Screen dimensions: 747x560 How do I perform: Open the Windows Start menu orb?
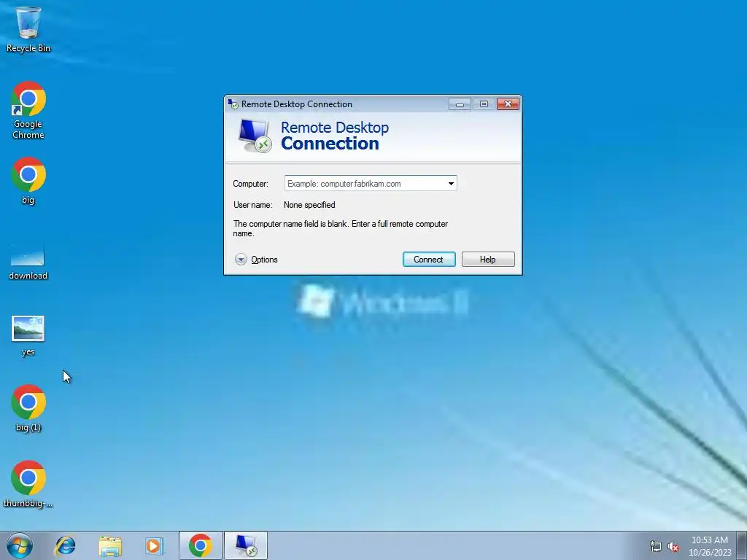(20, 545)
